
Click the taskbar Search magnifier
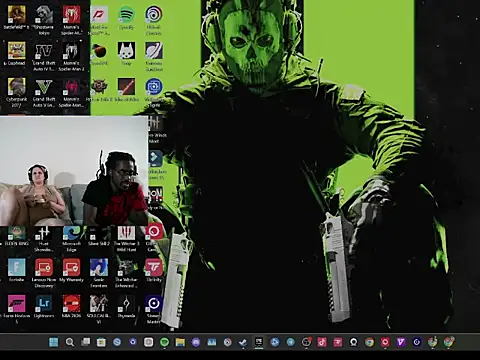70,342
